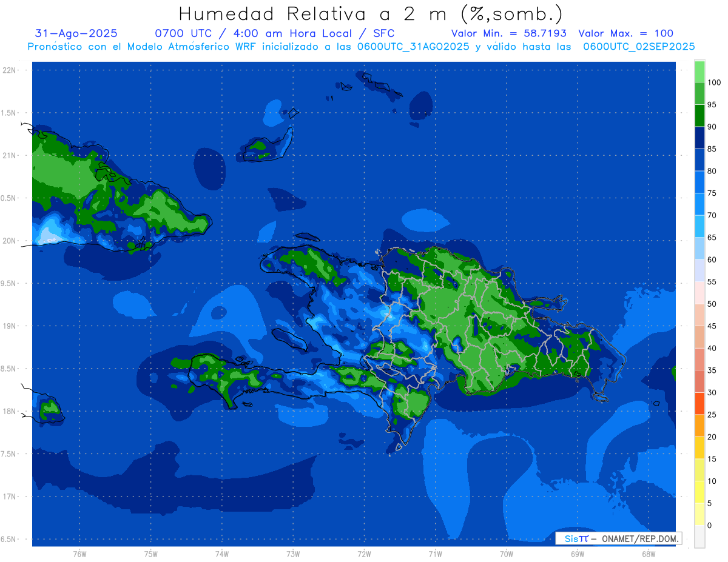Click the longitude label '75W'
This screenshot has width=728, height=562.
coord(151,554)
